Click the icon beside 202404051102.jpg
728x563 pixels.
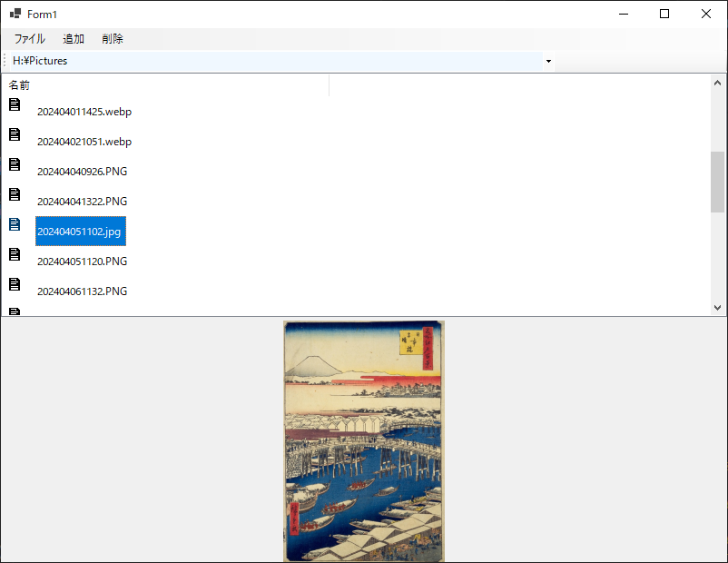tap(15, 224)
